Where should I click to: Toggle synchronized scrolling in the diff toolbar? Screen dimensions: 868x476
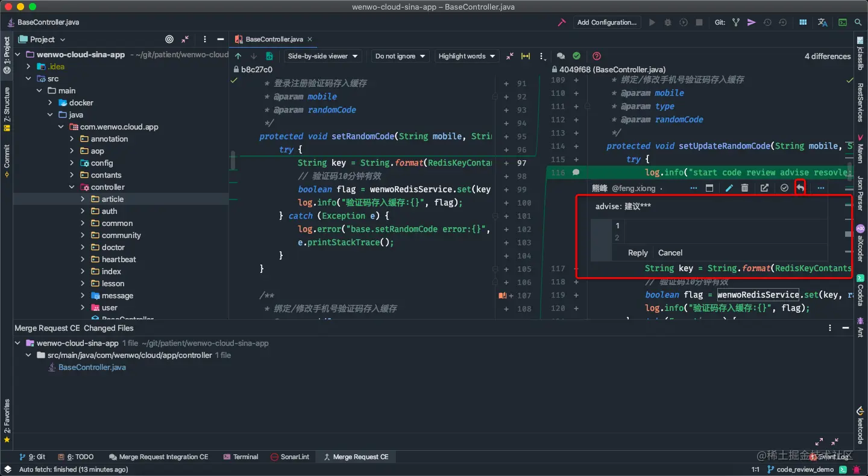(x=525, y=56)
